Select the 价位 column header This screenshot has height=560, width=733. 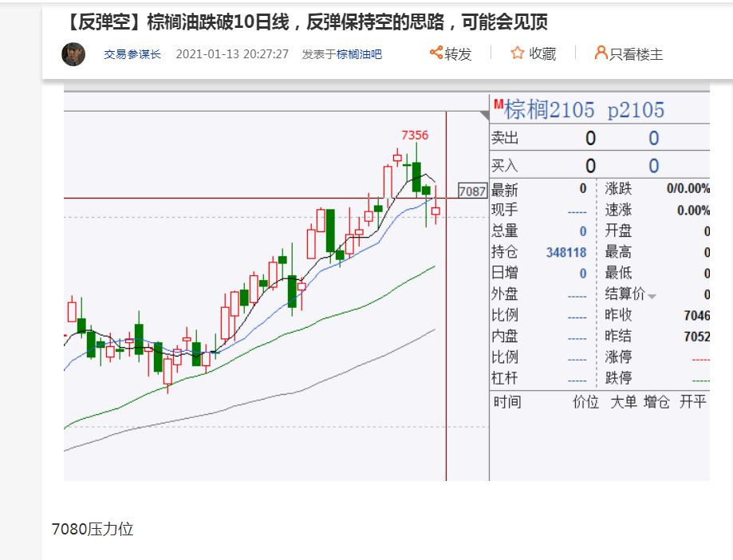586,402
